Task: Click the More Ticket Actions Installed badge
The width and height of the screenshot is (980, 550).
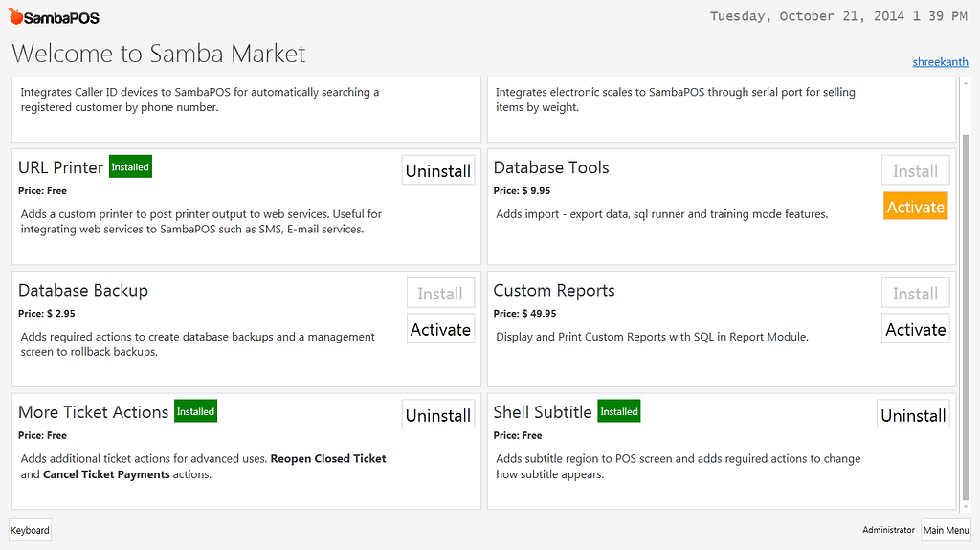Action: tap(195, 412)
